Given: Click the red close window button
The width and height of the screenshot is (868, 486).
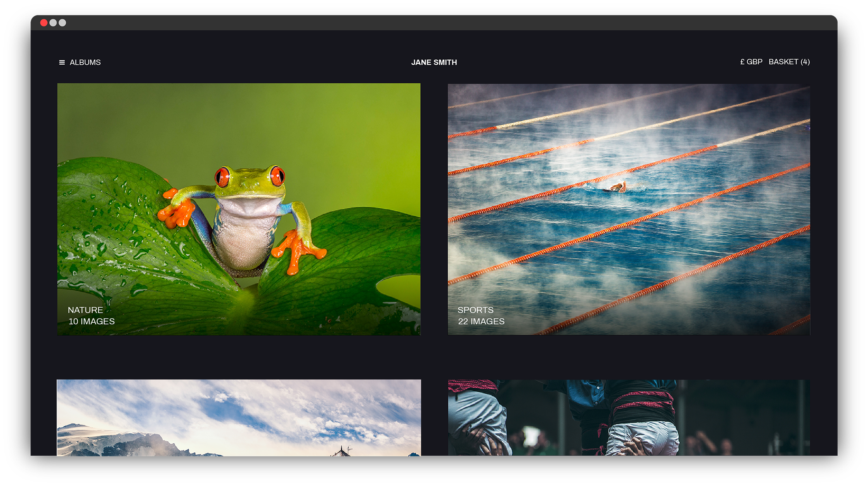Looking at the screenshot, I should (44, 23).
